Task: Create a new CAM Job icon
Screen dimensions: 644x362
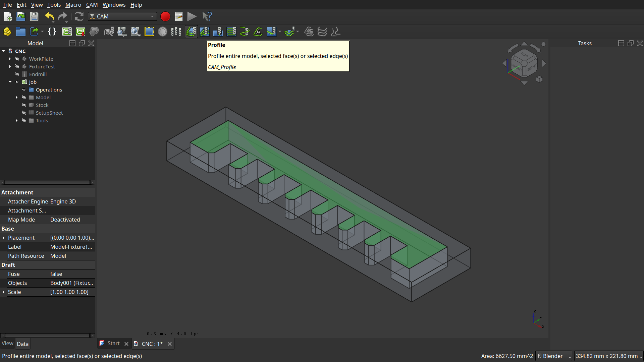Action: pos(67,32)
